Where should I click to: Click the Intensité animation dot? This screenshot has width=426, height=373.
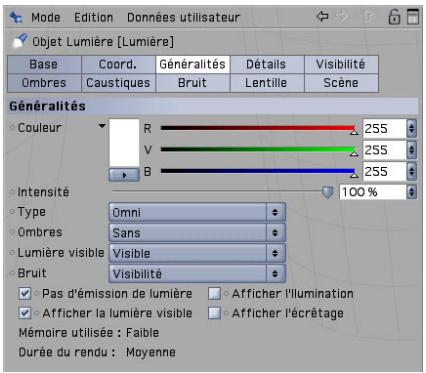point(12,192)
